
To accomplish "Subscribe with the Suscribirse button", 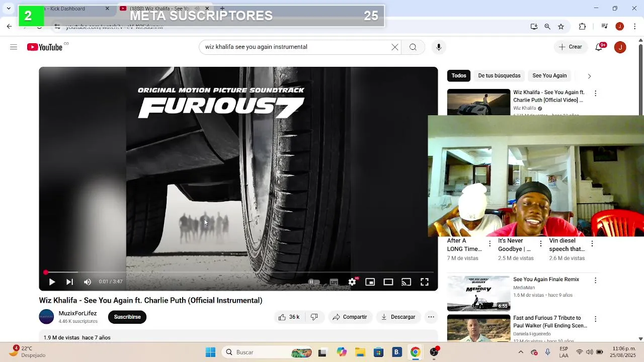I will tap(127, 317).
